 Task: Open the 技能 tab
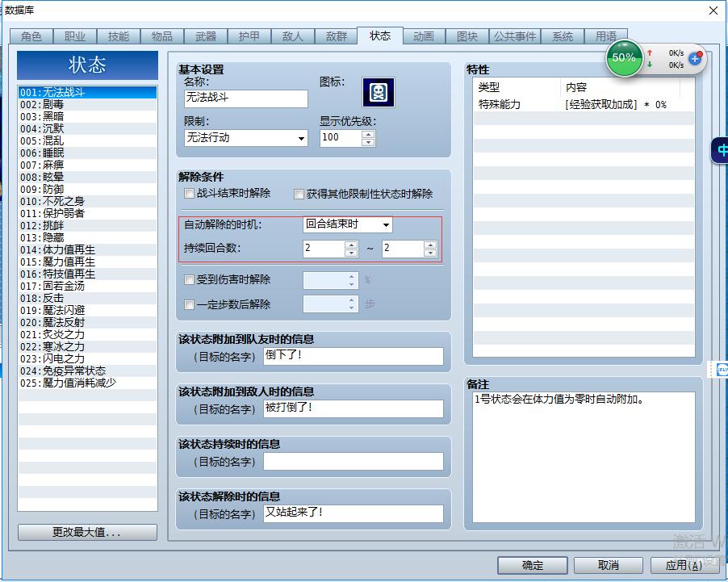tap(119, 36)
